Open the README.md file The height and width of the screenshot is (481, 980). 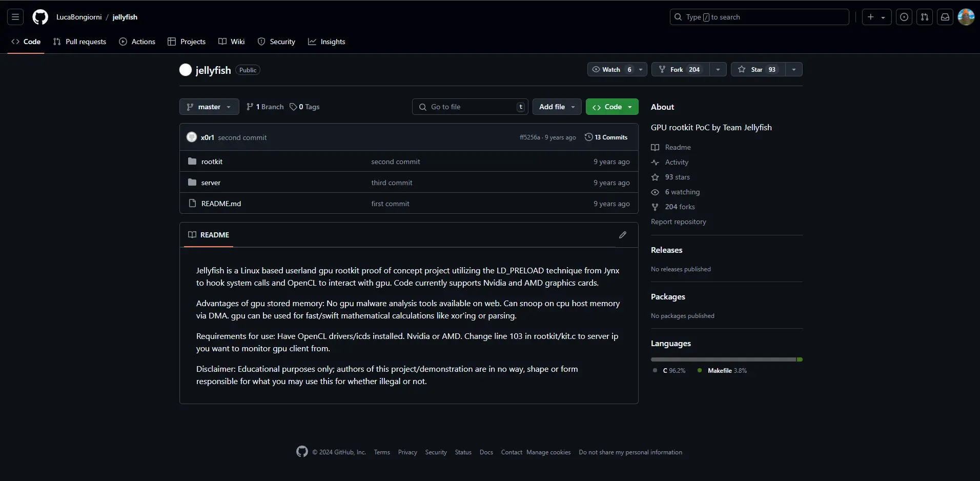[221, 204]
